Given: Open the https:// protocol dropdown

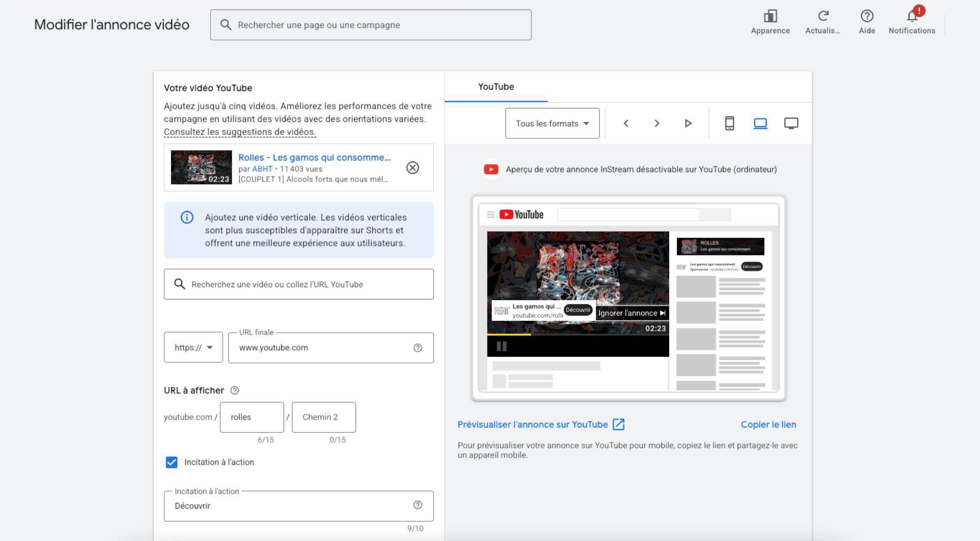Looking at the screenshot, I should (193, 347).
